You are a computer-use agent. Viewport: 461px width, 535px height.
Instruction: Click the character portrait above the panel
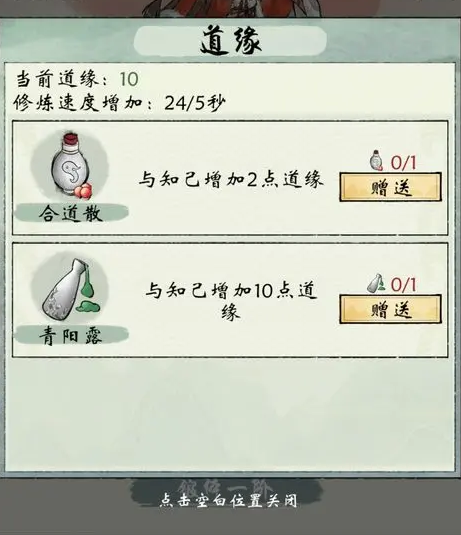[232, 8]
